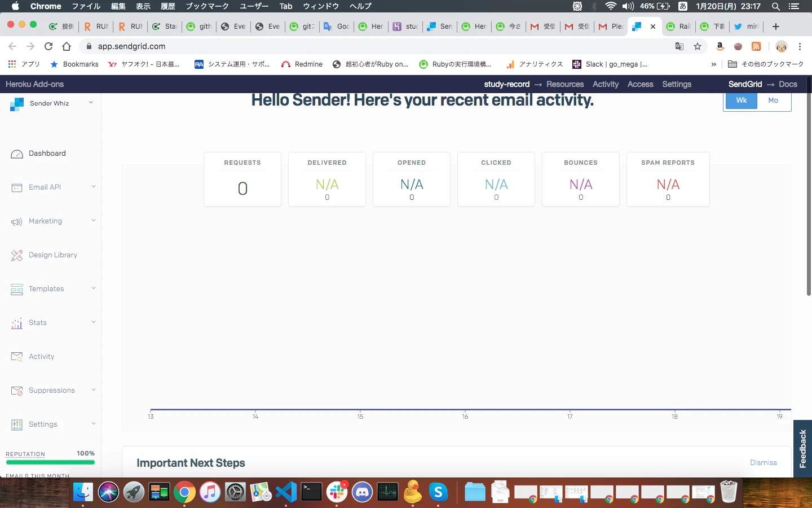Viewport: 812px width, 508px height.
Task: Go to Chrome home page icon
Action: (x=67, y=46)
